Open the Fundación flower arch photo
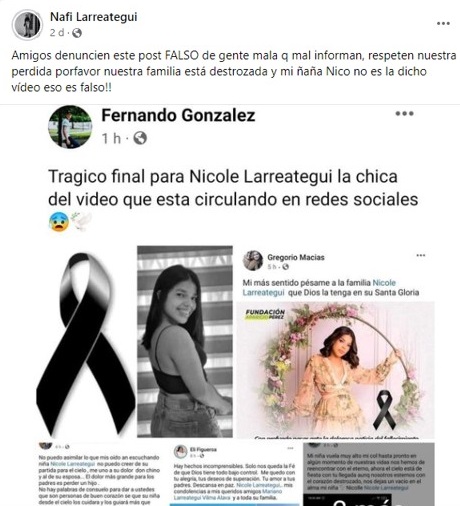This screenshot has height=506, width=460. tap(336, 370)
